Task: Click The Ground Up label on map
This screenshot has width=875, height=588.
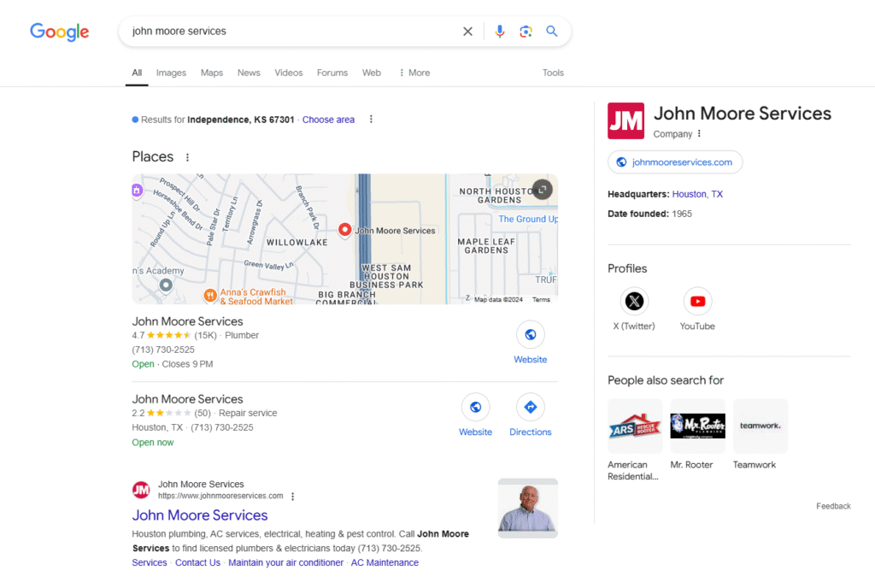Action: click(528, 220)
